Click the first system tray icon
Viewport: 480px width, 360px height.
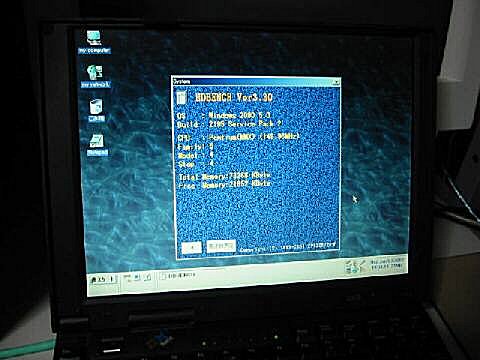point(349,267)
